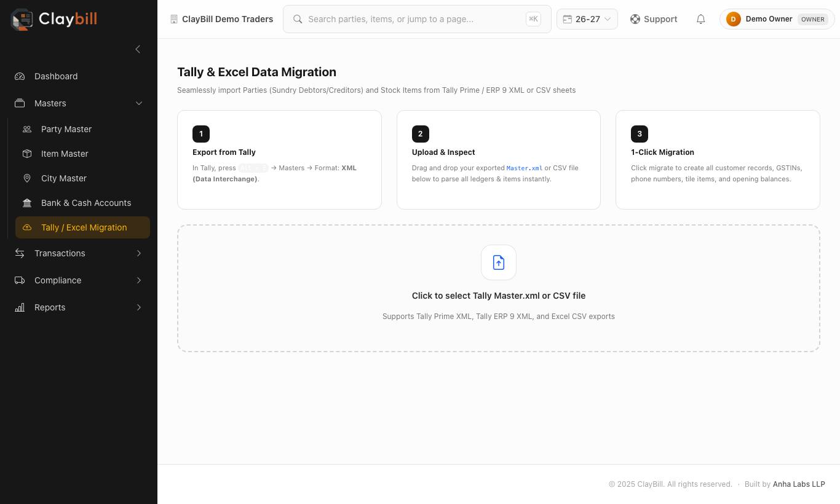
Task: Click the Masters box icon
Action: (x=20, y=103)
